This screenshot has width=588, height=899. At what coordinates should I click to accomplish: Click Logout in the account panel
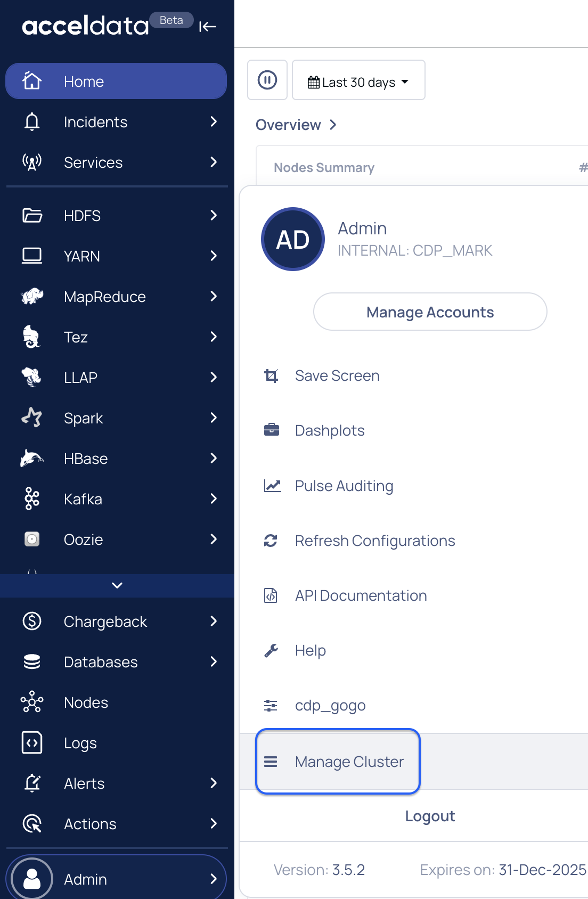(430, 816)
